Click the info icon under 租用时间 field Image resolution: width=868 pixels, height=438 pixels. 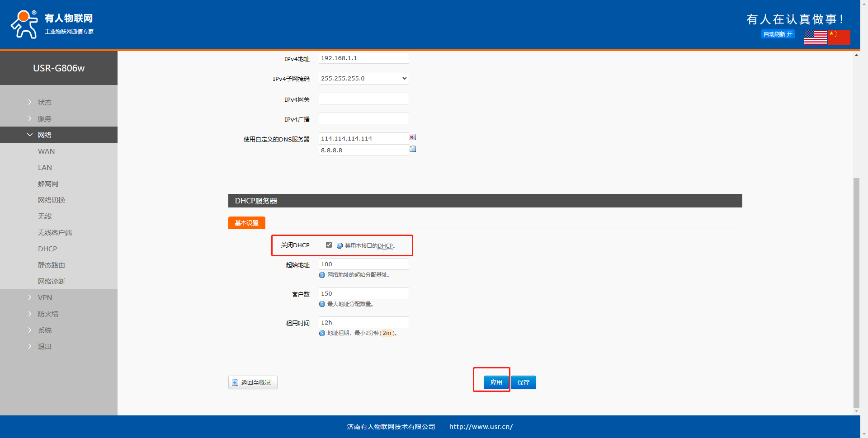coord(322,333)
